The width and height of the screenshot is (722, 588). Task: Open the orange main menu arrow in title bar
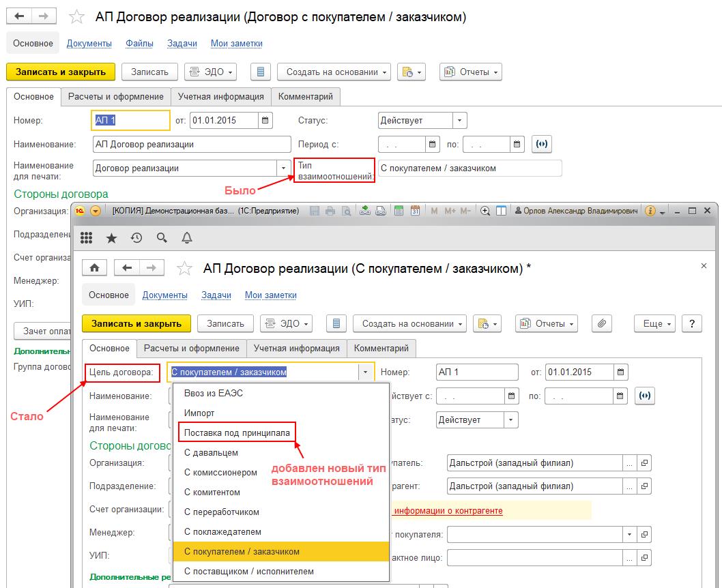[96, 211]
